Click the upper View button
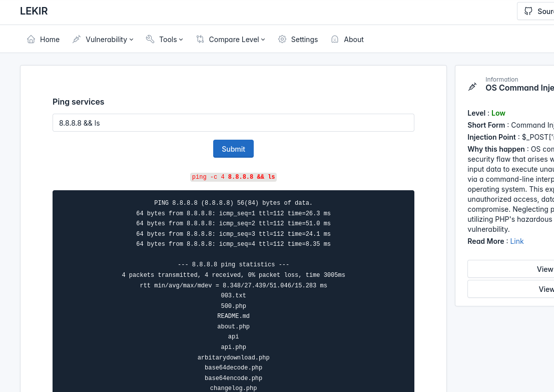The height and width of the screenshot is (392, 554). click(510, 269)
